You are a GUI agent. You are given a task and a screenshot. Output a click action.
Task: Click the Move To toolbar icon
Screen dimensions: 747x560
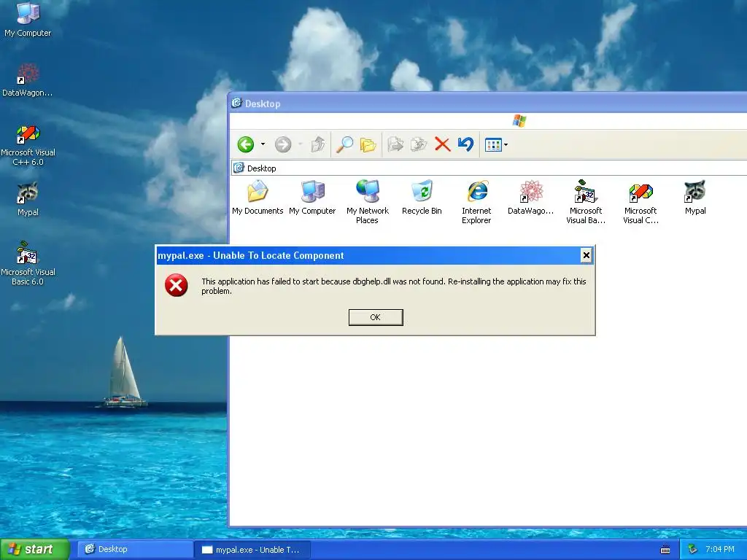pyautogui.click(x=395, y=144)
